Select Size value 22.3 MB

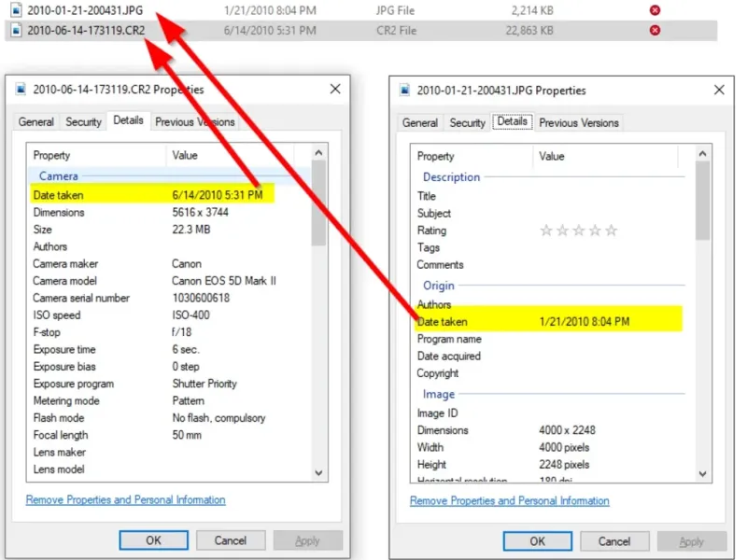(191, 230)
